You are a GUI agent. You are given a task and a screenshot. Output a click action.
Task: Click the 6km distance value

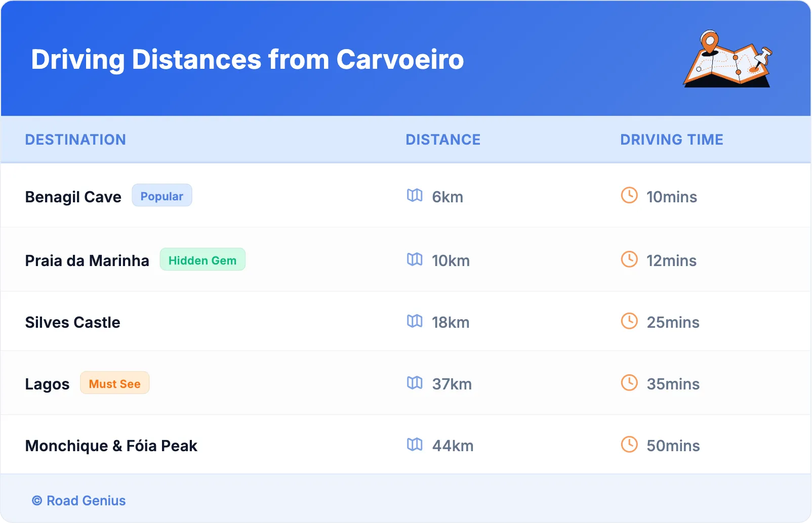pos(448,197)
